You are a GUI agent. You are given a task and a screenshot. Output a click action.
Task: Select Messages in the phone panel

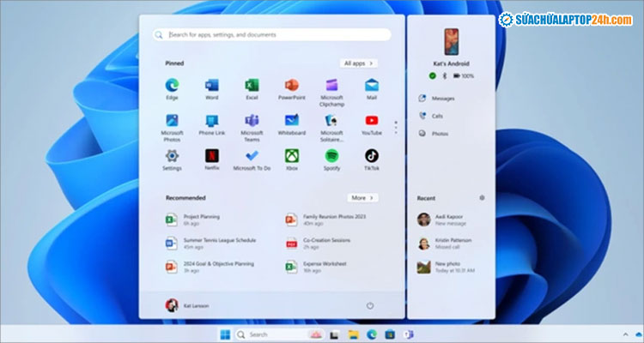click(442, 99)
